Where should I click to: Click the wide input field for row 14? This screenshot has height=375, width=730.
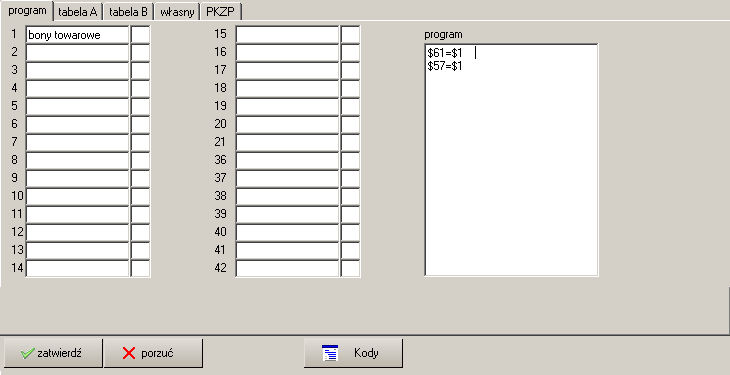tap(77, 269)
